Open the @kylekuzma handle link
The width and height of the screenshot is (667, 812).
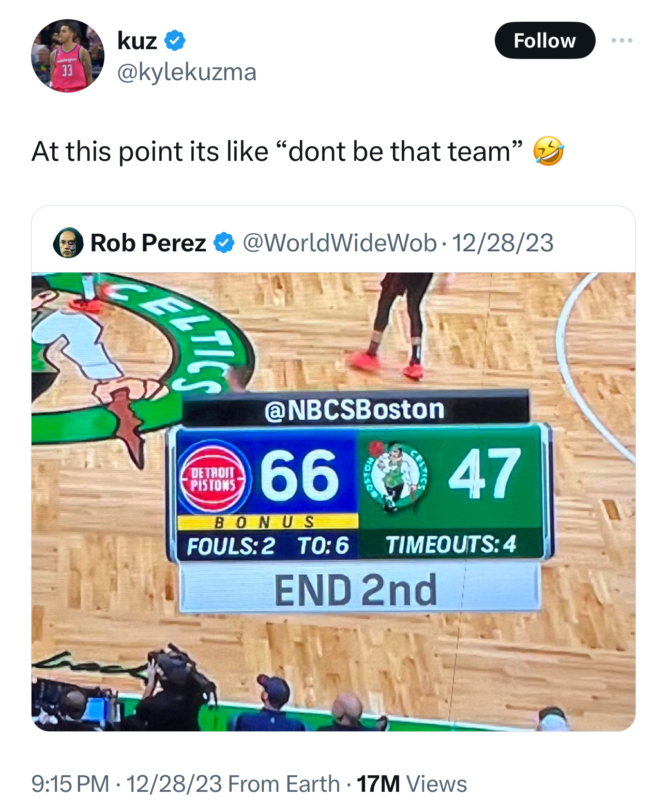pos(187,72)
